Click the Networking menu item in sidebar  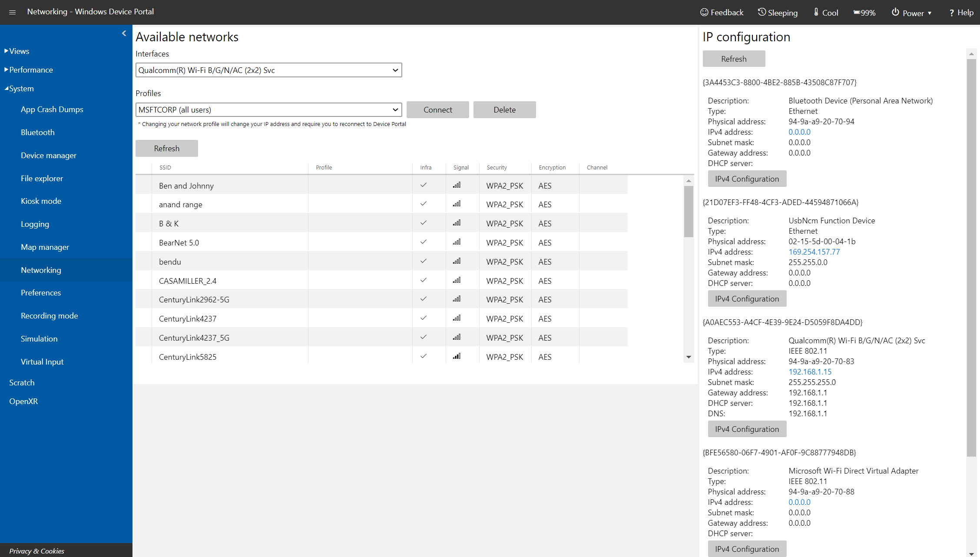pyautogui.click(x=40, y=270)
